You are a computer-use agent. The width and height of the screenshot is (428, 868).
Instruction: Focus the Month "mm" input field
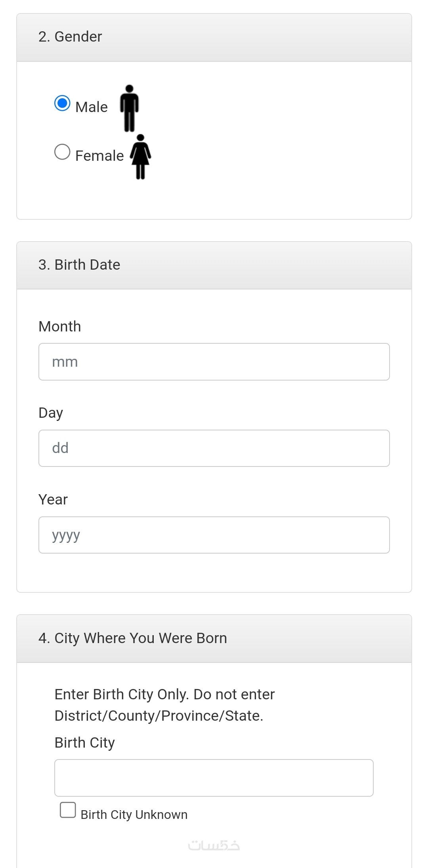(x=214, y=362)
